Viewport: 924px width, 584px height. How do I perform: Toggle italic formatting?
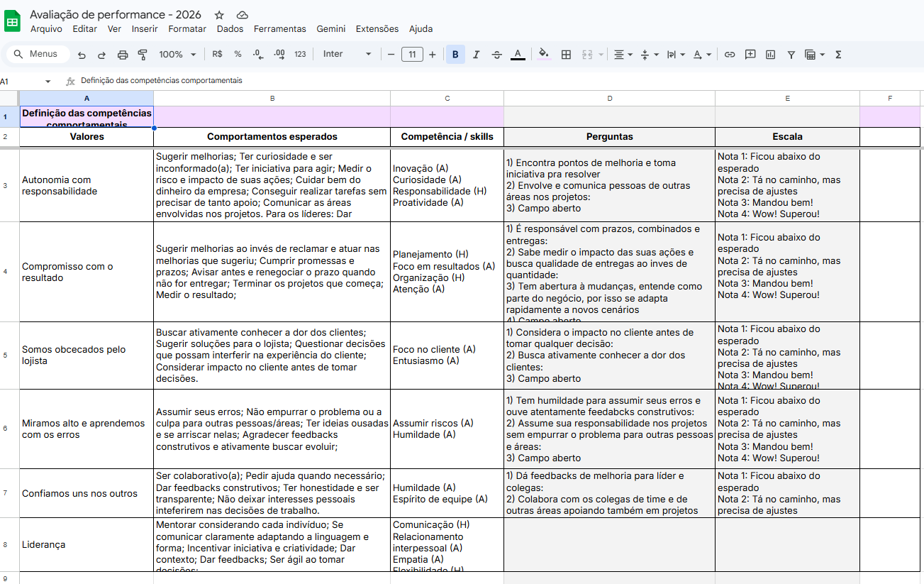pyautogui.click(x=476, y=55)
